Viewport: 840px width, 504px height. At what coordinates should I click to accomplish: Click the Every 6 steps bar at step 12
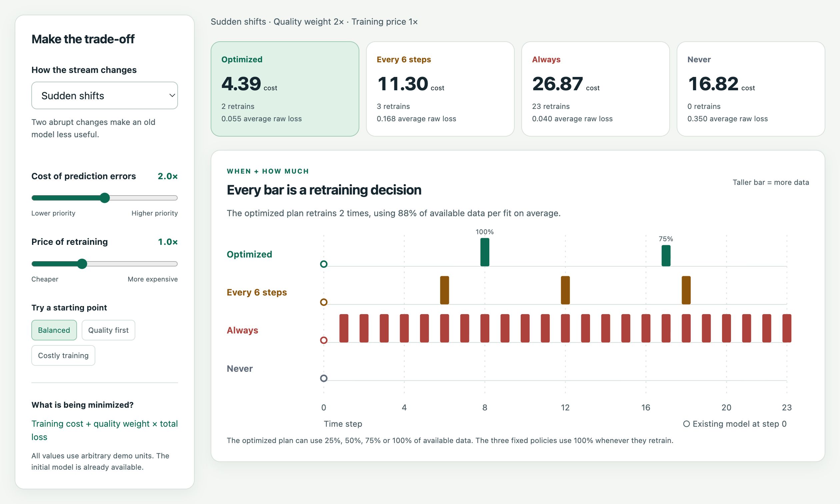(565, 290)
